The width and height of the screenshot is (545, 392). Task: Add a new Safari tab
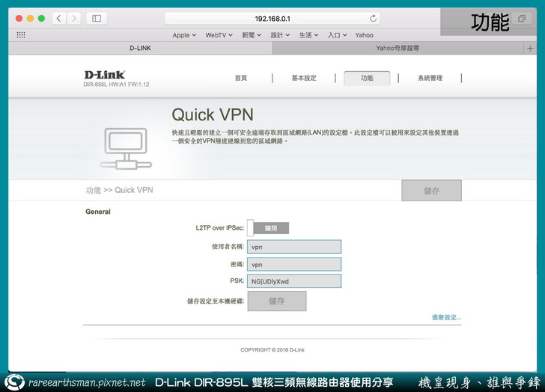pos(530,49)
